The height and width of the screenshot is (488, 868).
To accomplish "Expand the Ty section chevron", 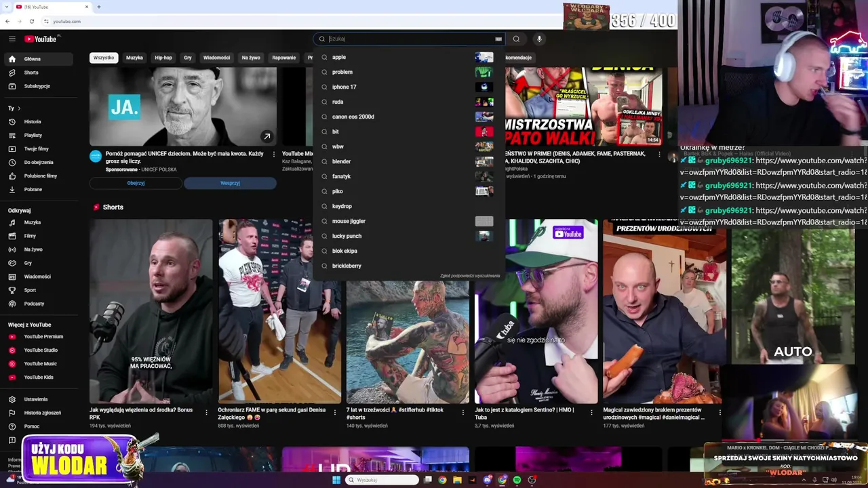I will 19,108.
